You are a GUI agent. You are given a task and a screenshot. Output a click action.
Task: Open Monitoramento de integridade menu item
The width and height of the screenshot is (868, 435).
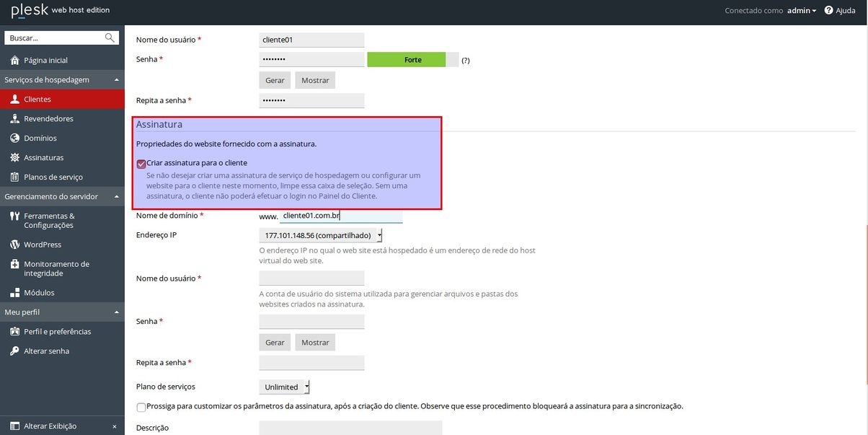[x=56, y=268]
